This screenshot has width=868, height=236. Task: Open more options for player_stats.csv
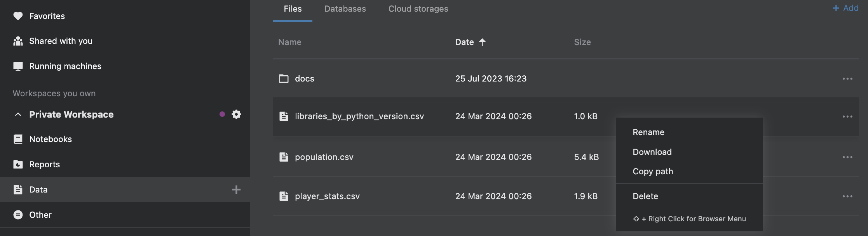click(x=847, y=196)
